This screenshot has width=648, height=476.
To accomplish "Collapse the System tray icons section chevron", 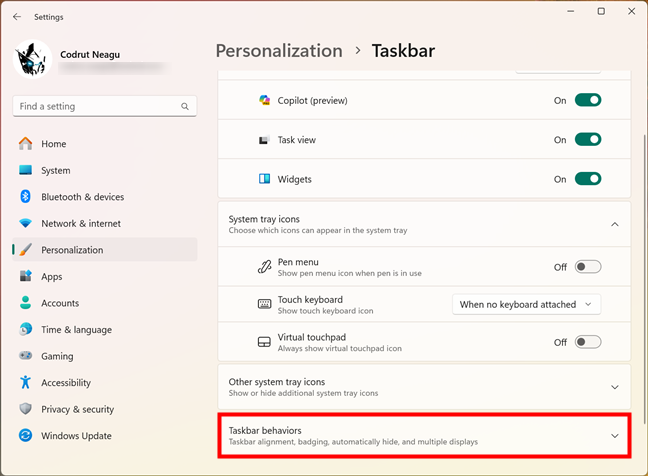I will [x=615, y=224].
